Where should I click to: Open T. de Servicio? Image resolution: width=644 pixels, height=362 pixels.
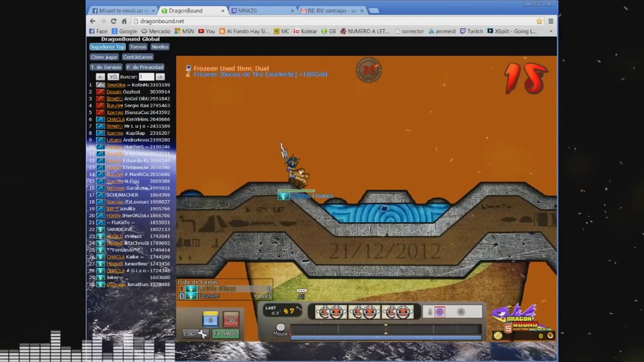point(106,67)
